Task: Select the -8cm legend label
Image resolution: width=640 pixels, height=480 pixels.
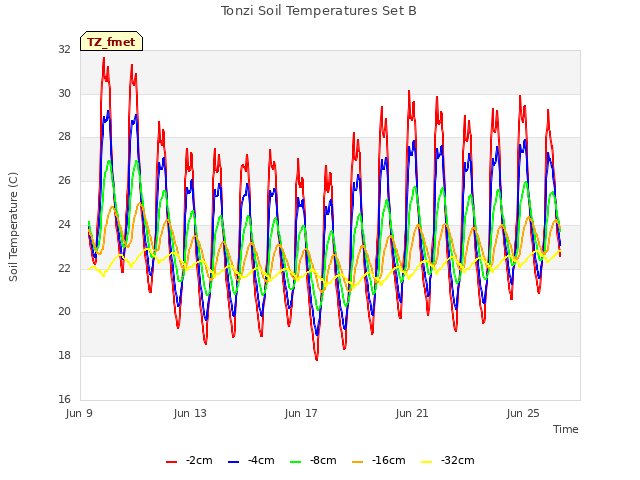Action: [x=323, y=460]
